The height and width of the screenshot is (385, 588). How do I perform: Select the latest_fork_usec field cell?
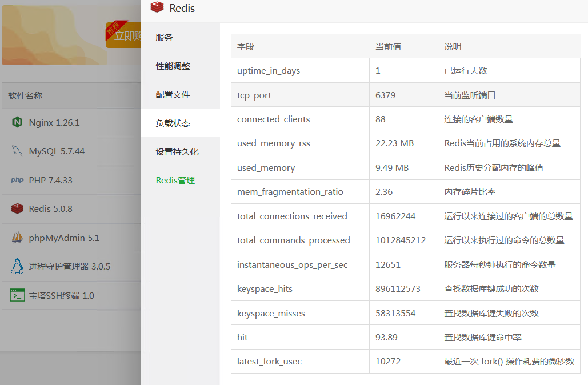pos(301,362)
